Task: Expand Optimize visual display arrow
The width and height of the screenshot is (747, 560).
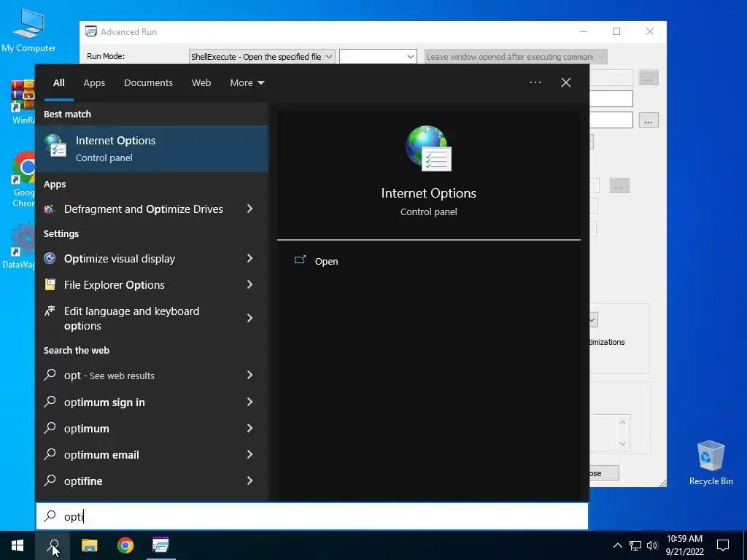Action: [x=249, y=258]
